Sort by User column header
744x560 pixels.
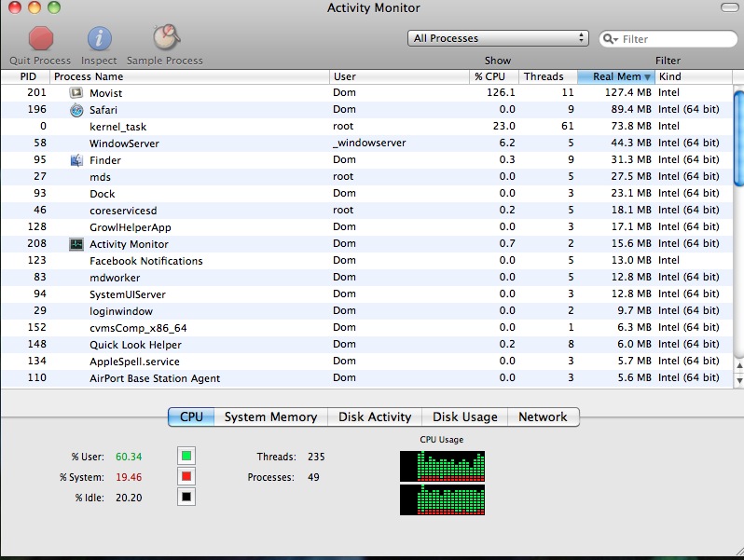point(399,76)
